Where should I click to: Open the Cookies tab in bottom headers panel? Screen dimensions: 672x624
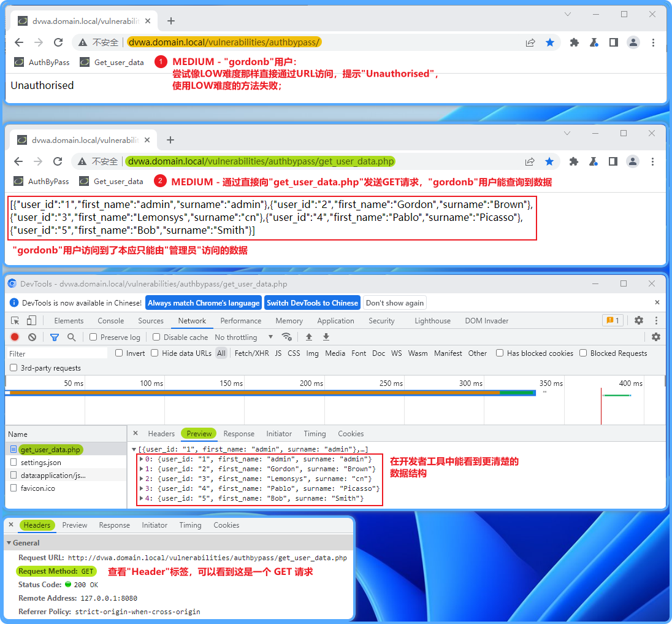(226, 525)
